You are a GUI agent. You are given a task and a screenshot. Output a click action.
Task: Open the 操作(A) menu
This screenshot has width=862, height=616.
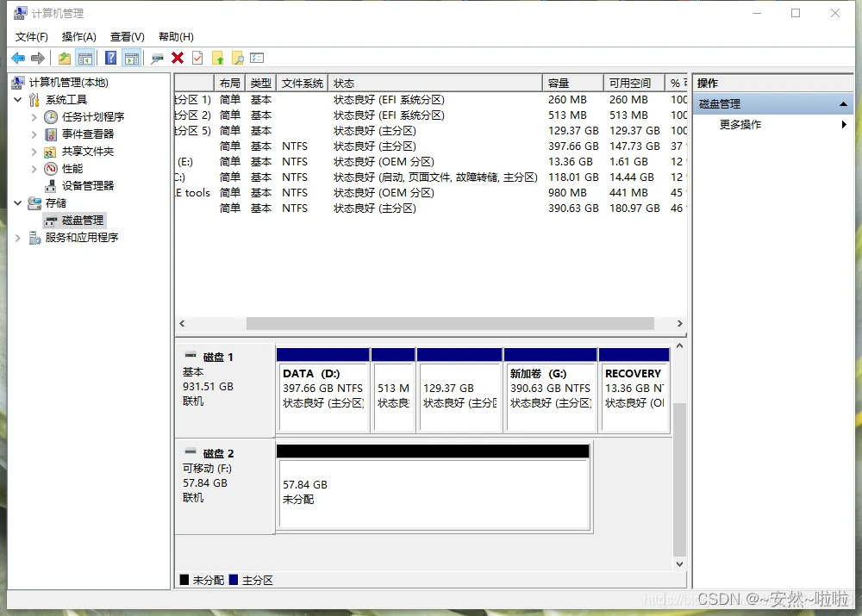coord(79,37)
